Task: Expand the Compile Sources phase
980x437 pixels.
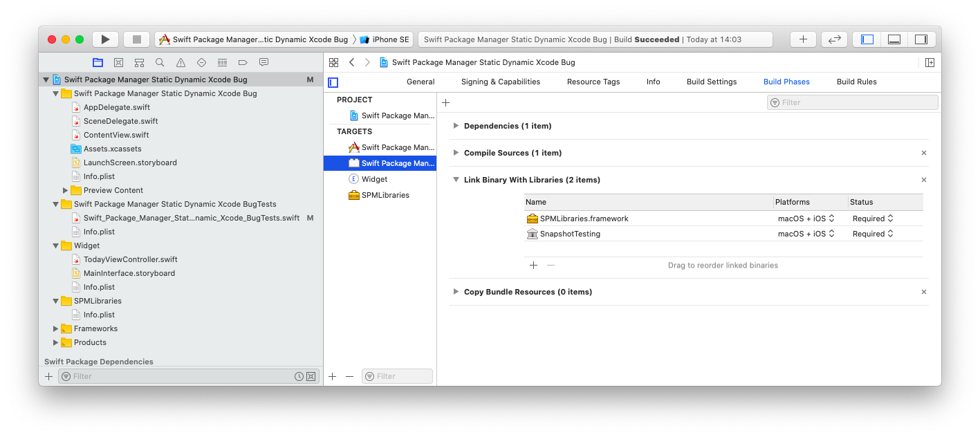Action: click(x=456, y=153)
